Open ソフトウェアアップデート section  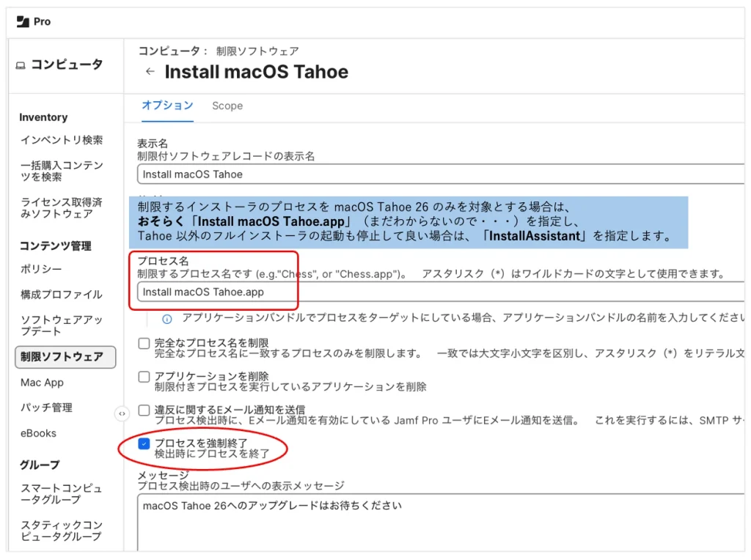62,325
